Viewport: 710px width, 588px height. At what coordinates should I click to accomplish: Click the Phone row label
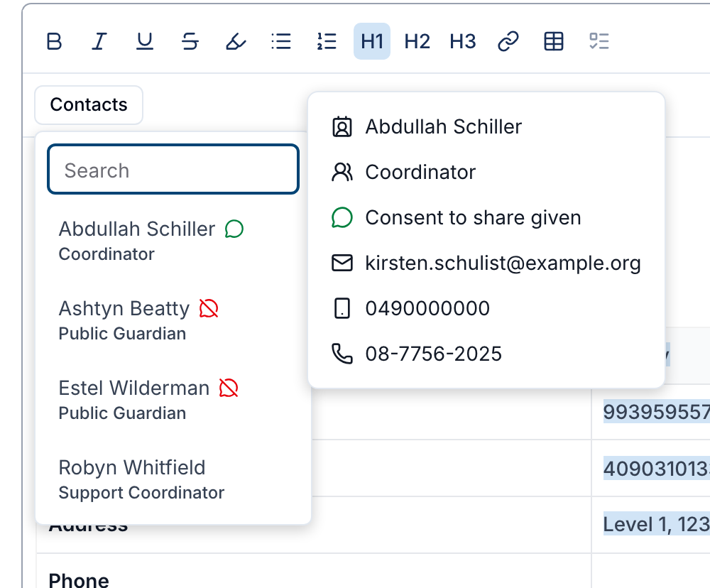point(79,580)
